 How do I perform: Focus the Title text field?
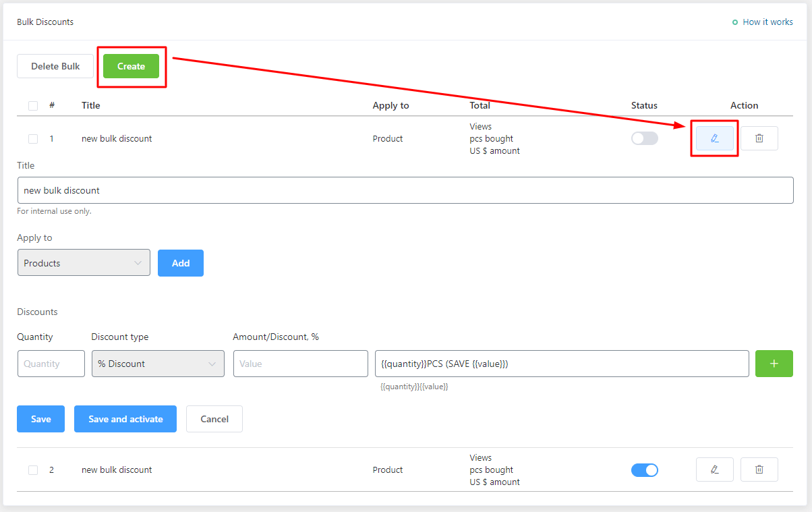click(x=405, y=190)
